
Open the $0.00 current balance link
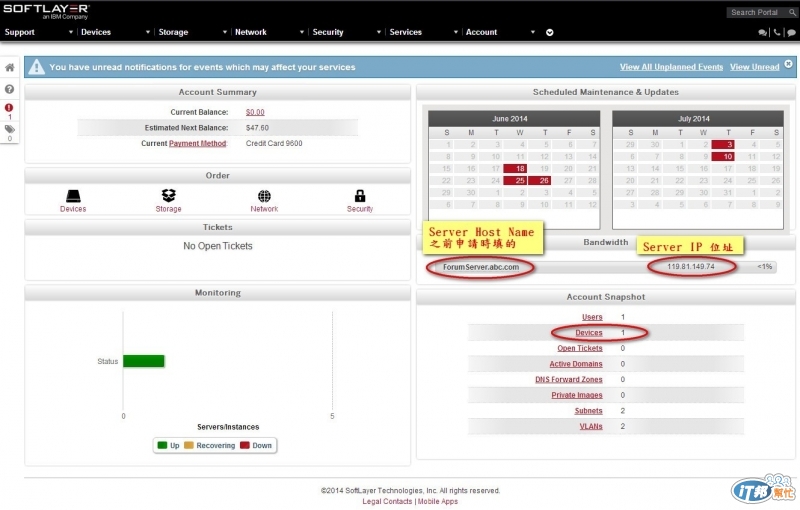(255, 112)
